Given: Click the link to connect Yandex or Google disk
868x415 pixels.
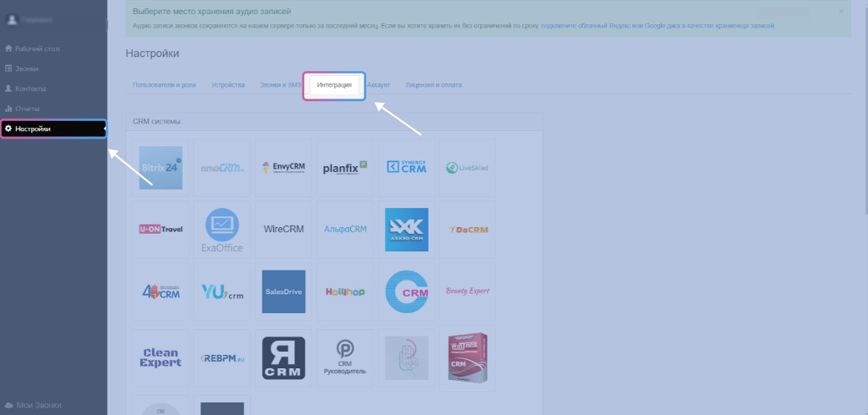Looking at the screenshot, I should pos(657,26).
